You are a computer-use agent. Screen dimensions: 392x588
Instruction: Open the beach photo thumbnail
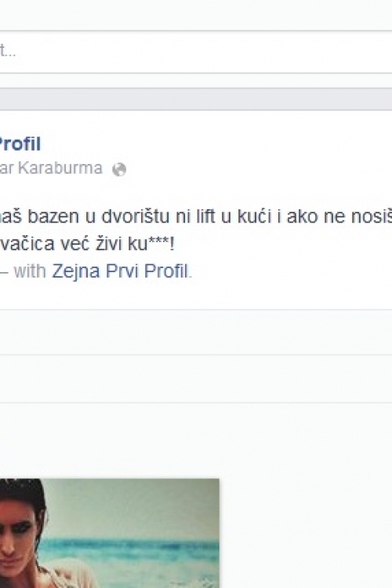[110, 533]
